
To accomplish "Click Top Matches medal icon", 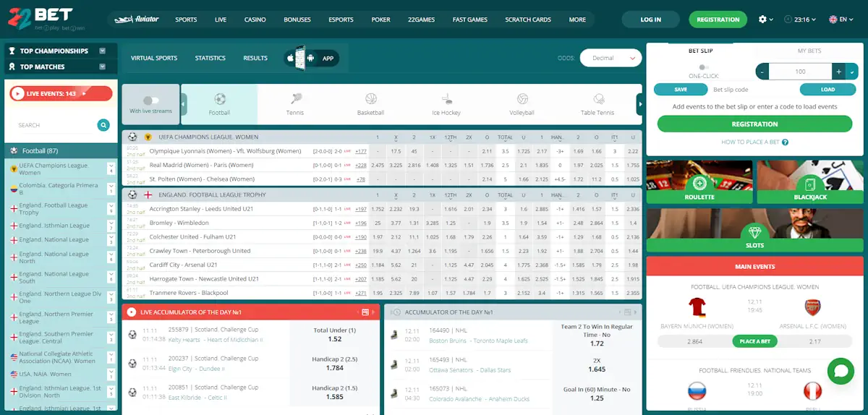I will pyautogui.click(x=12, y=67).
